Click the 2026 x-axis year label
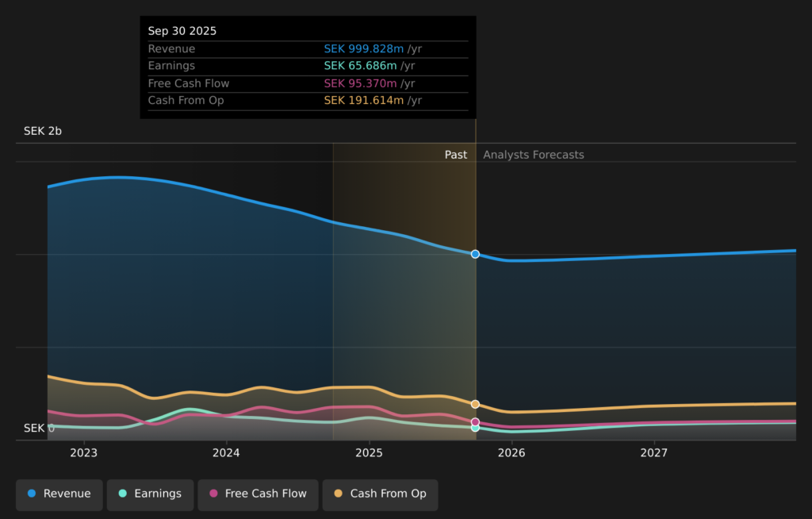This screenshot has width=812, height=519. [511, 453]
